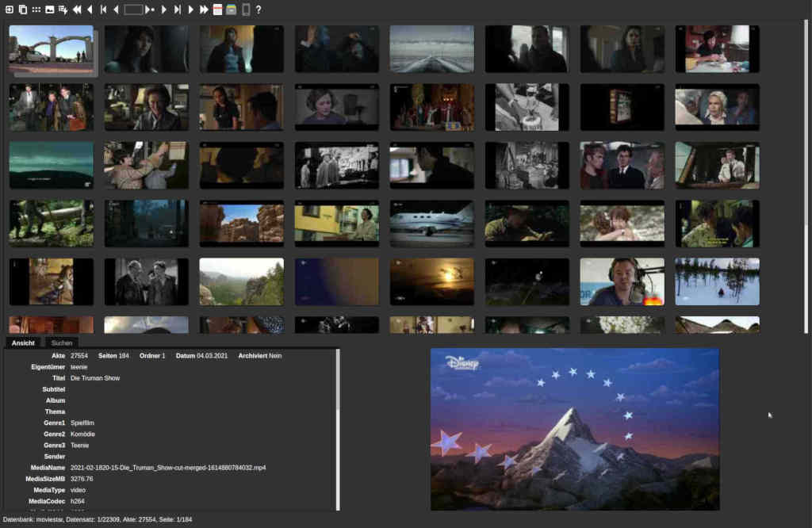Click the details panel vertical scrollbar
Image resolution: width=812 pixels, height=528 pixels.
pyautogui.click(x=338, y=430)
